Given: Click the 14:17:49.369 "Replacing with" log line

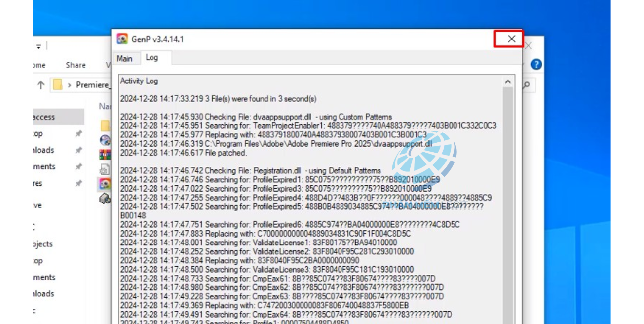Looking at the screenshot, I should tap(265, 305).
